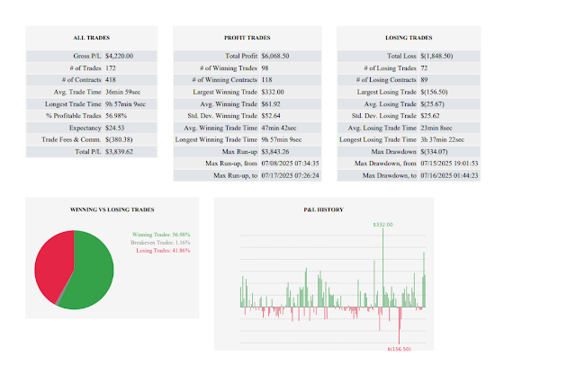
Task: Click the # of Contracts value 418
Action: tap(110, 80)
